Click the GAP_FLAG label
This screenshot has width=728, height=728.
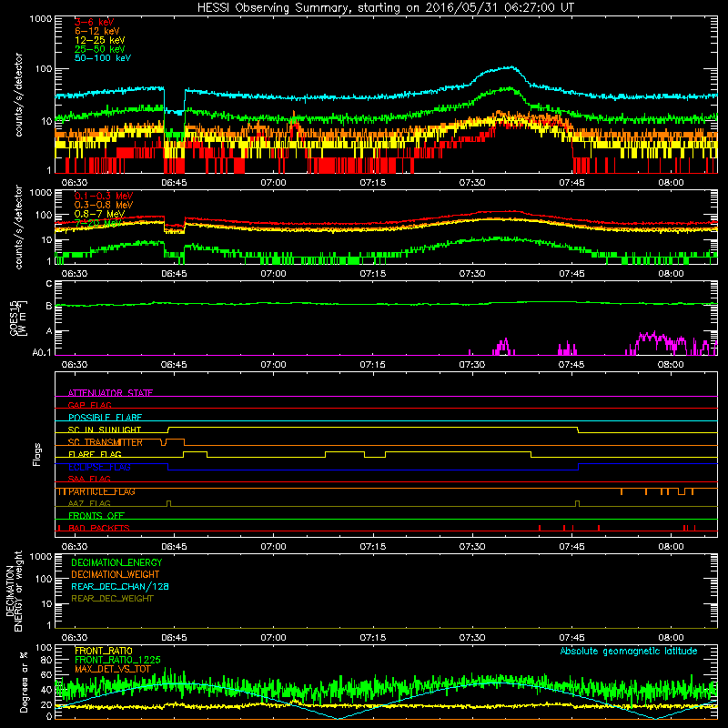coord(89,405)
